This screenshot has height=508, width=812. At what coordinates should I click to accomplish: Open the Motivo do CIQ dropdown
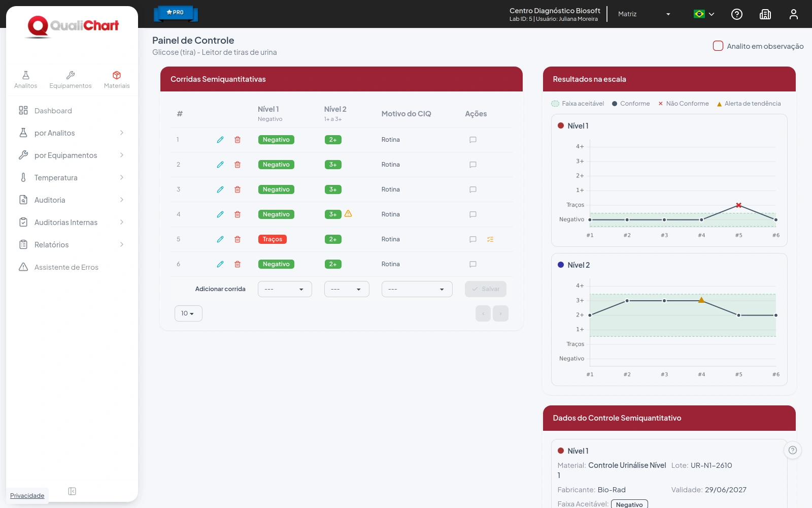(417, 289)
